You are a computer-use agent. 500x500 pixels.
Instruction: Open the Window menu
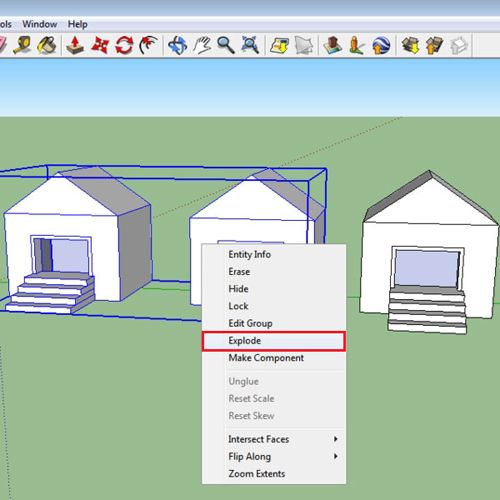point(40,24)
